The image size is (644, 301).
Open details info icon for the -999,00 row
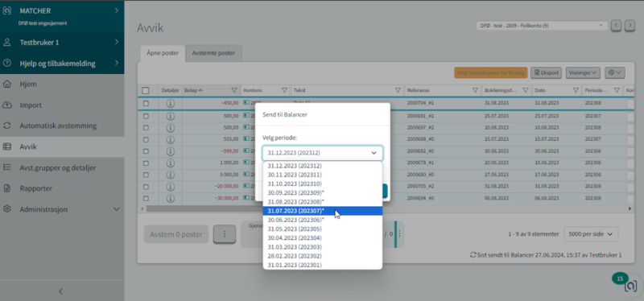171,151
